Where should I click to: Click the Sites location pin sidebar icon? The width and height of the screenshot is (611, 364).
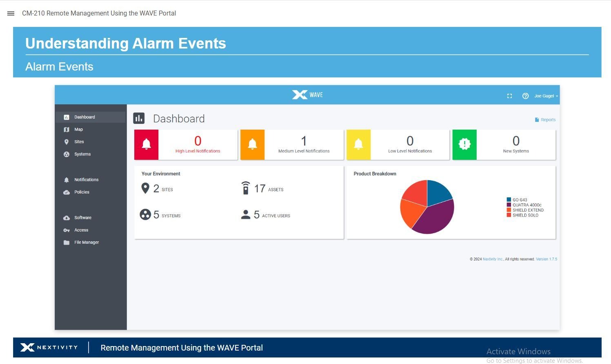(67, 142)
